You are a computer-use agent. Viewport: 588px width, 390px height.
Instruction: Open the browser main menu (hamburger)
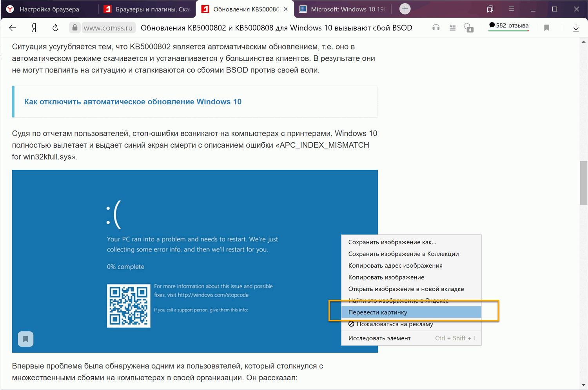[x=512, y=9]
